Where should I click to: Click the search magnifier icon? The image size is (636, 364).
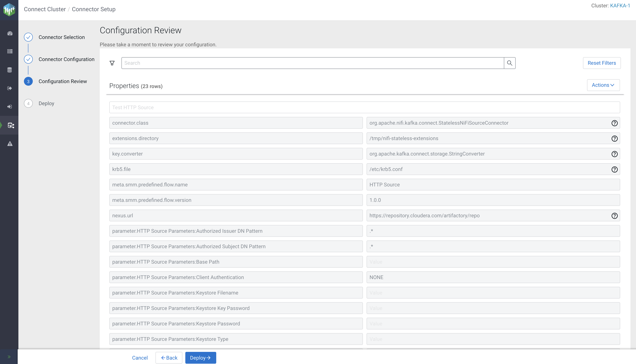[x=509, y=63]
